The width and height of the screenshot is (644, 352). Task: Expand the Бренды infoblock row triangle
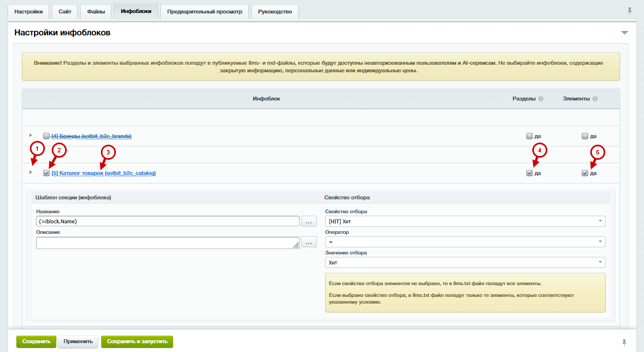tap(31, 135)
